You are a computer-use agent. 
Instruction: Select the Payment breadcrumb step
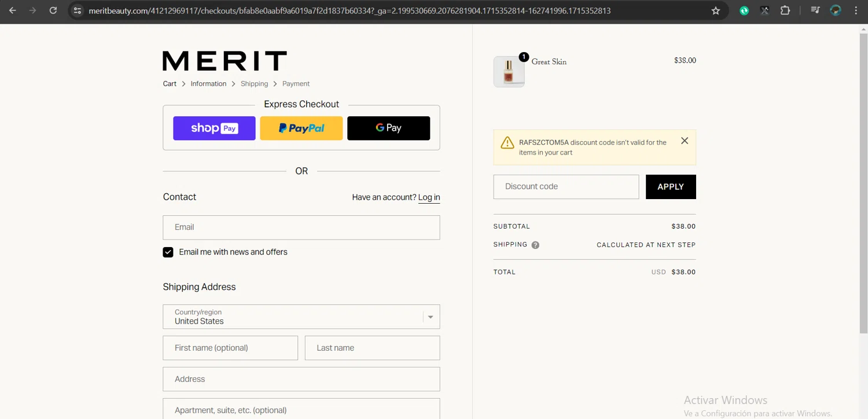pos(296,84)
